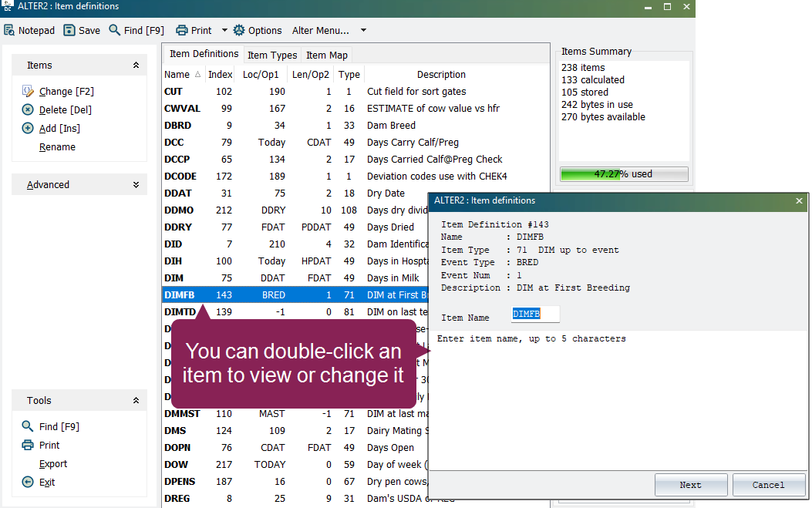Expand the Print dropdown arrow
This screenshot has height=508, width=812.
click(224, 30)
